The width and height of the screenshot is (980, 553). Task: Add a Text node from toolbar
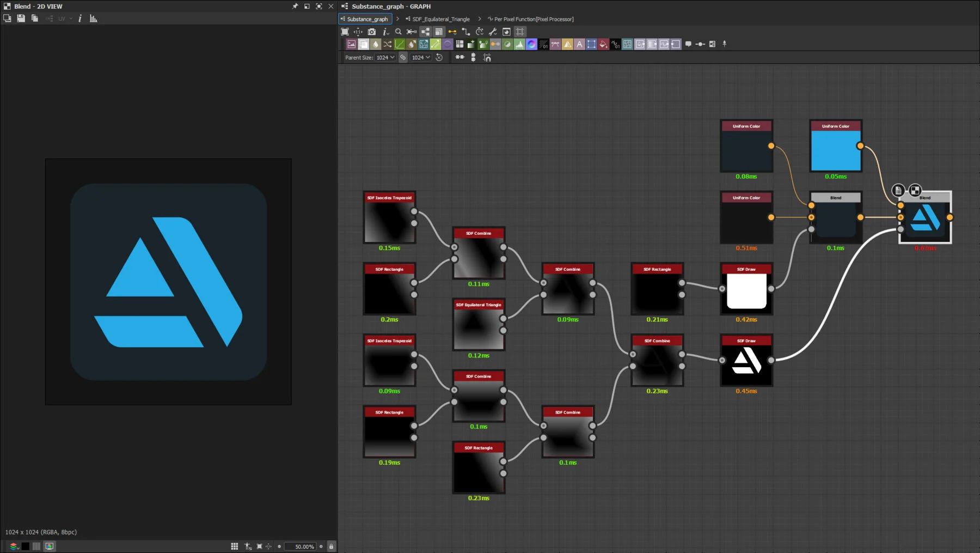pos(579,44)
